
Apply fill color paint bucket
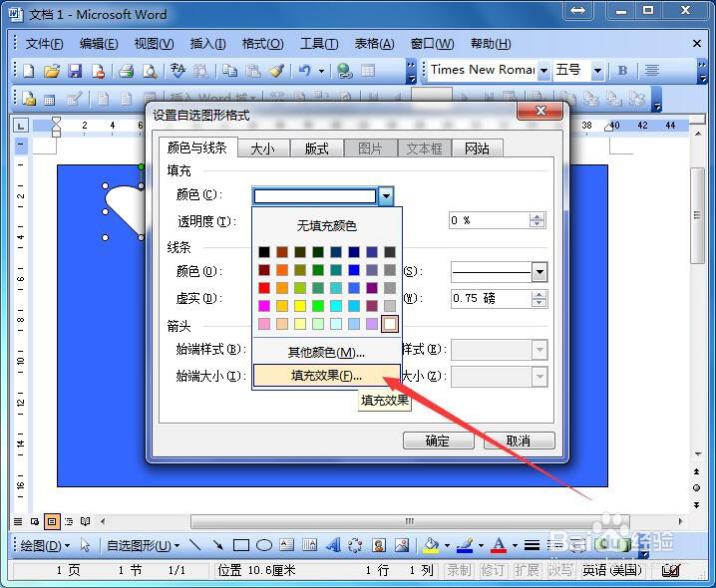[431, 544]
